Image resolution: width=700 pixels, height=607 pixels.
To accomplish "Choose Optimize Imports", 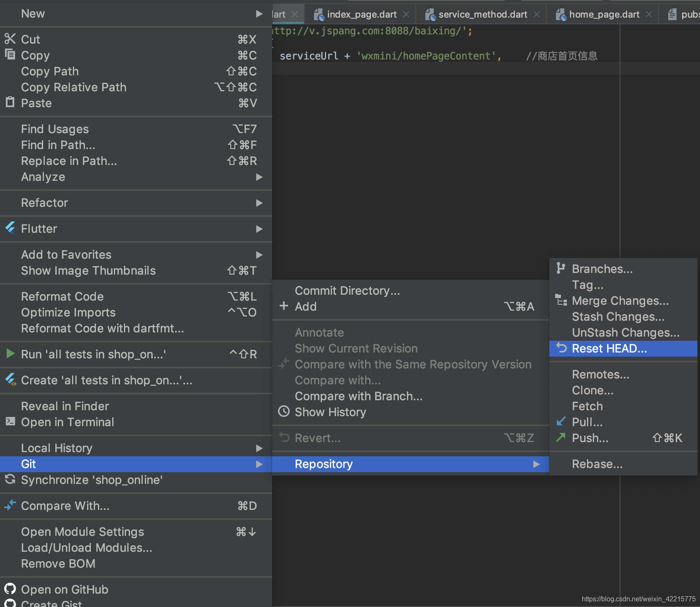I will (x=136, y=312).
